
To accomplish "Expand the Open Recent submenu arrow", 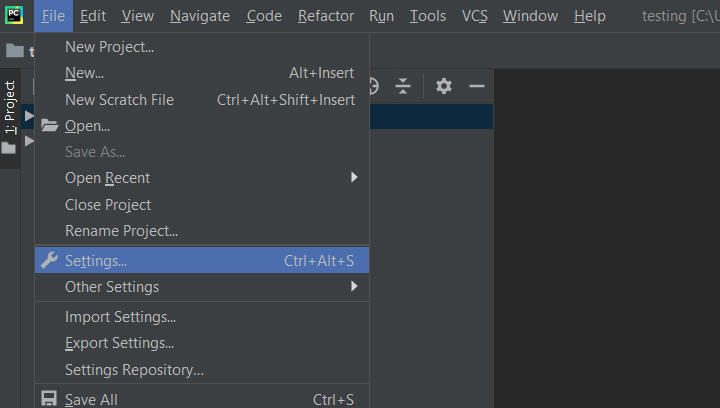I will point(354,178).
